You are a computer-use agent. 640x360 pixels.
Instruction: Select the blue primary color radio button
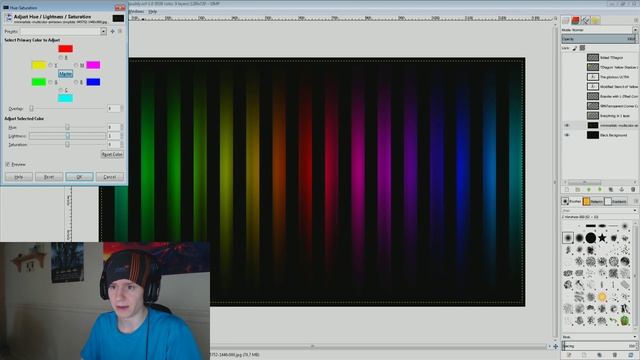pyautogui.click(x=76, y=82)
